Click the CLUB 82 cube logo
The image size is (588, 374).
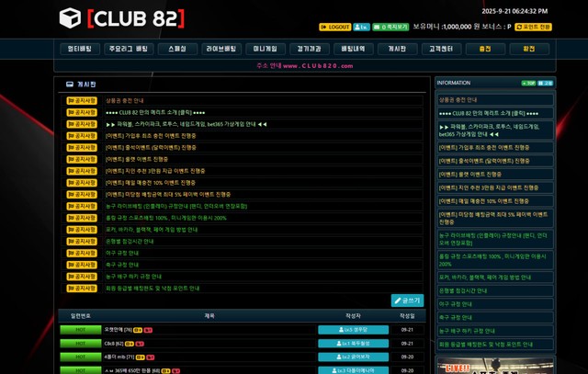point(69,18)
